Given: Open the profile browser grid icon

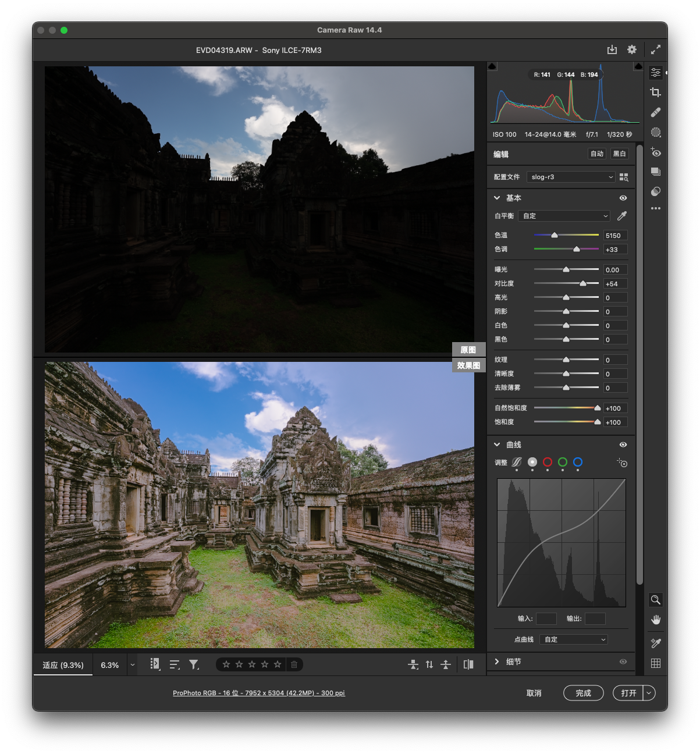Looking at the screenshot, I should click(624, 177).
